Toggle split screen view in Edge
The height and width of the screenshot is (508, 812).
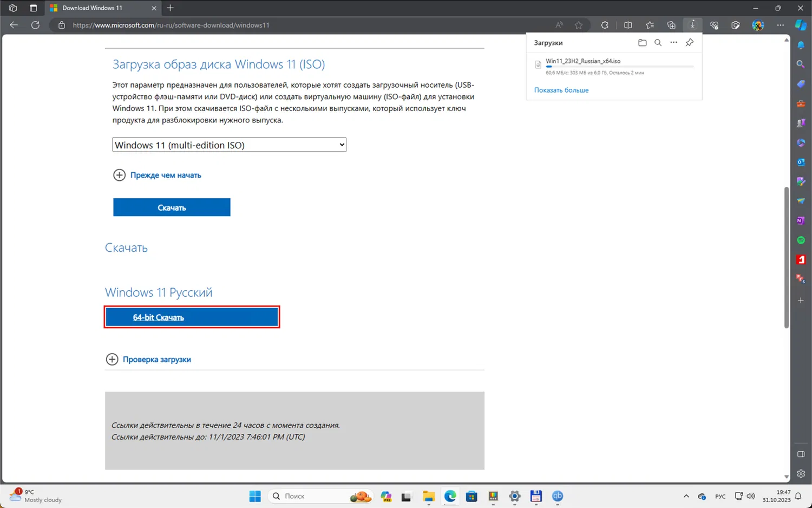[x=628, y=25]
